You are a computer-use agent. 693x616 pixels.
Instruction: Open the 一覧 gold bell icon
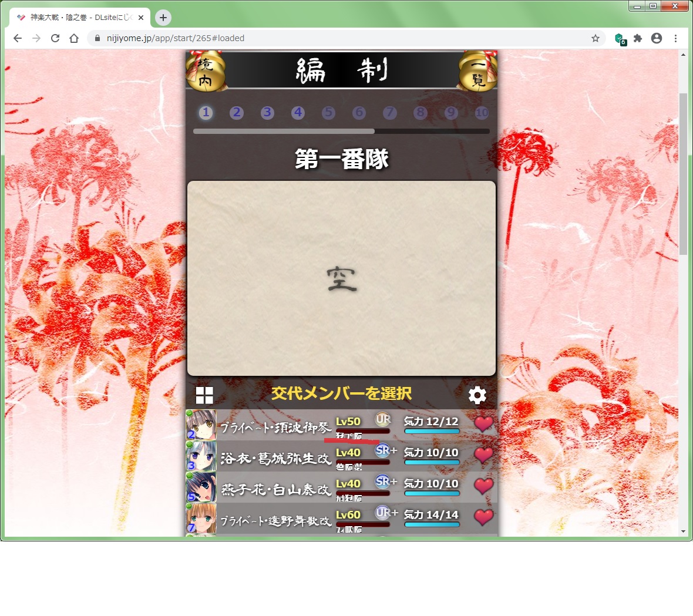(478, 72)
